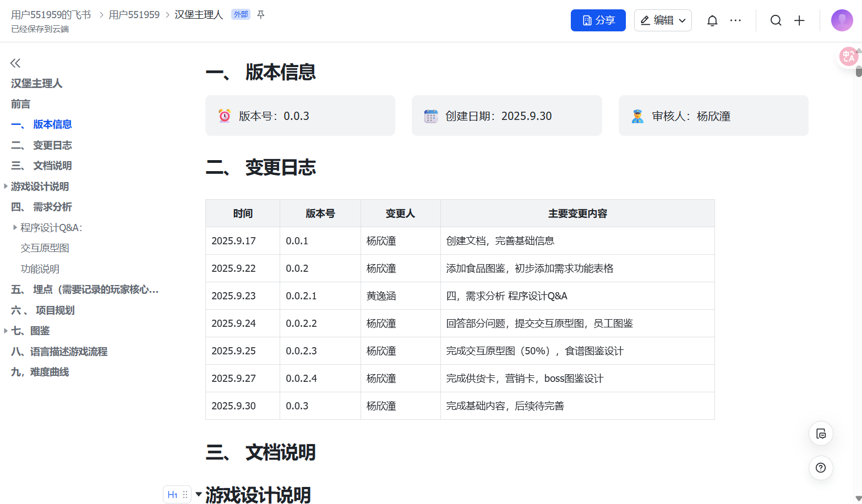Select 交互原型图 outline entry
Screen dimensions: 862x504
click(45, 248)
